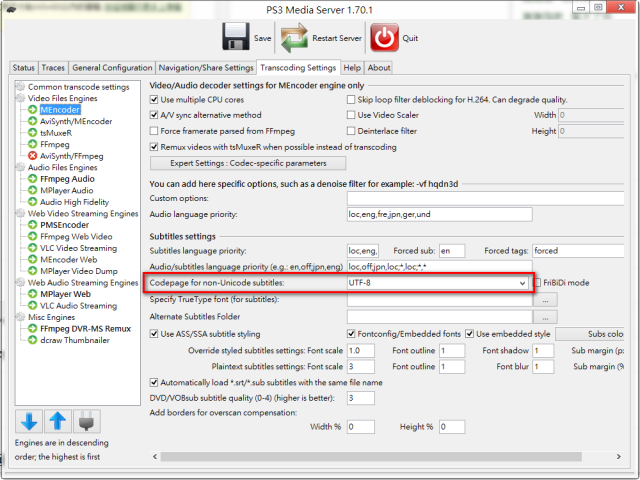Image resolution: width=640 pixels, height=480 pixels.
Task: Click gear icon beside Common transcode settings
Action: click(20, 87)
